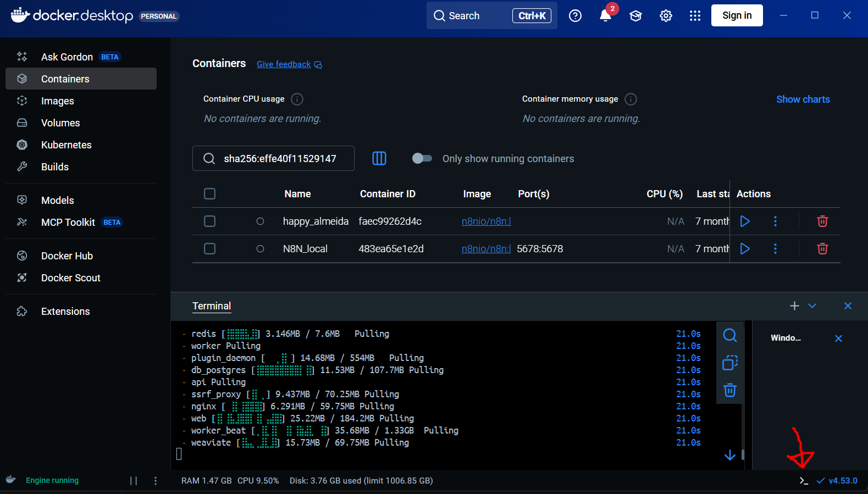Open the Images section icon
The height and width of the screenshot is (494, 868).
tap(22, 101)
